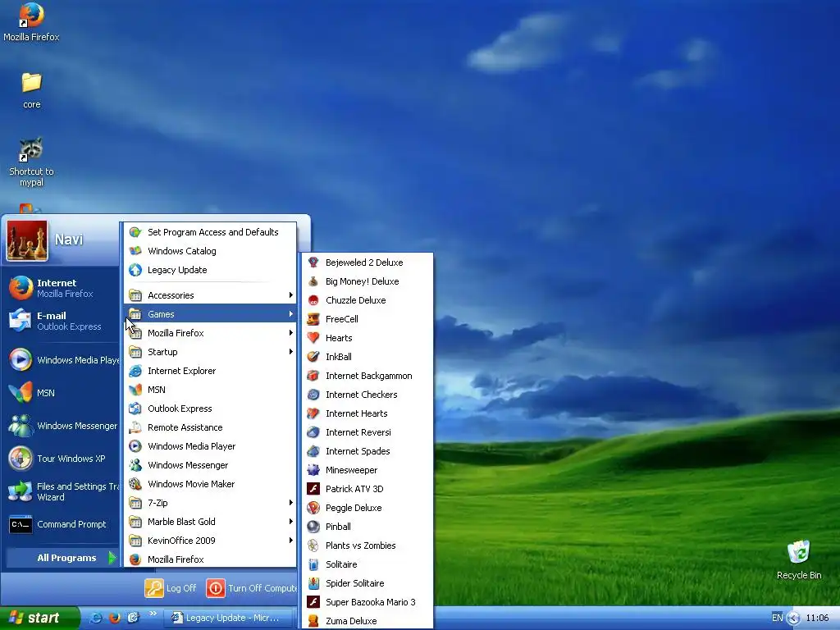Click the Log Off button
The height and width of the screenshot is (630, 840).
[x=171, y=588]
